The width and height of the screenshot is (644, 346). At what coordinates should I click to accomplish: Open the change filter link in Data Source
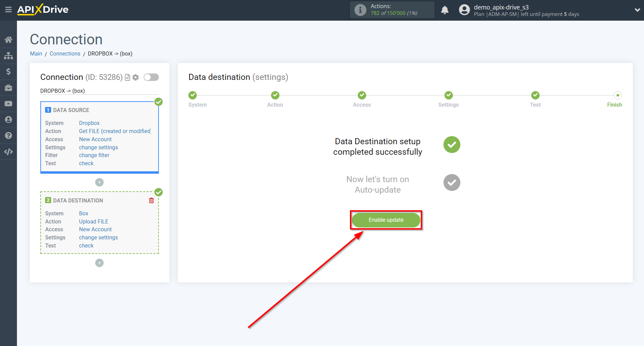click(x=94, y=155)
